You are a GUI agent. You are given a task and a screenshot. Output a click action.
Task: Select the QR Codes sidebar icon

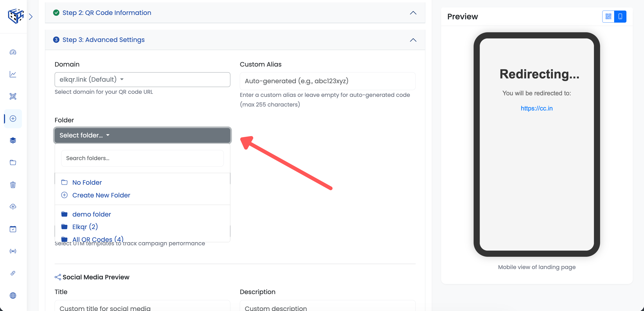click(13, 96)
